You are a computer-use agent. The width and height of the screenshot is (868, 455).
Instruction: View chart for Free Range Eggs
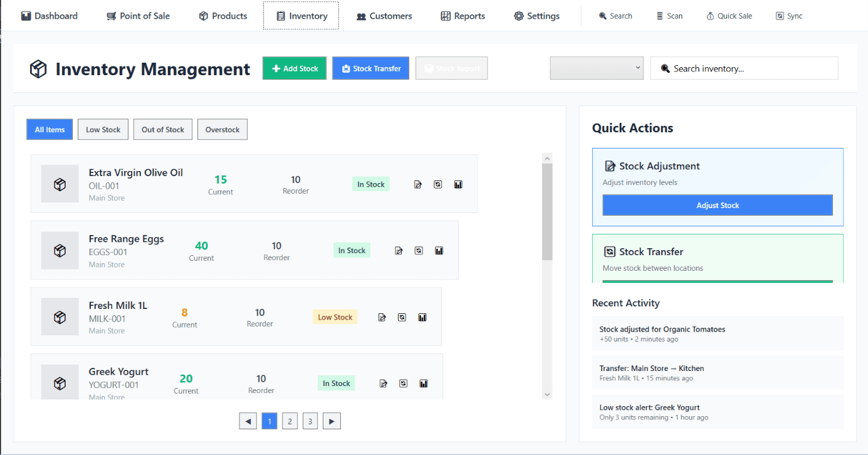click(x=439, y=251)
